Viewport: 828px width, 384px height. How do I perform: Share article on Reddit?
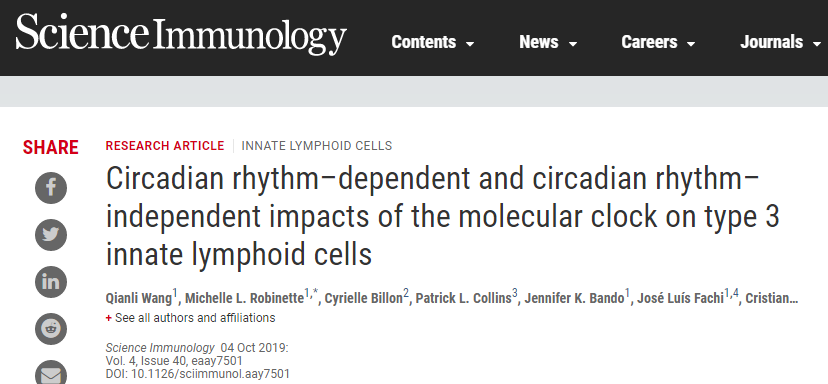coord(51,329)
